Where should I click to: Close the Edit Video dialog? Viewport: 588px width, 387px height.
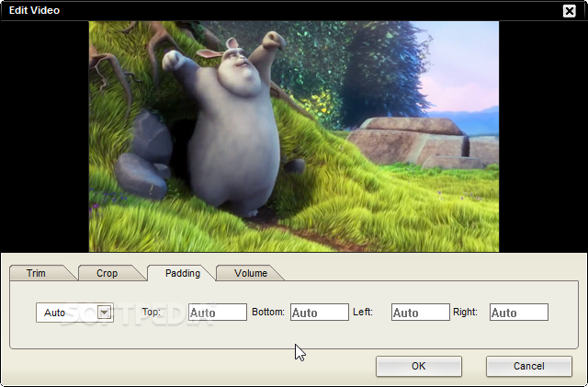[x=570, y=11]
